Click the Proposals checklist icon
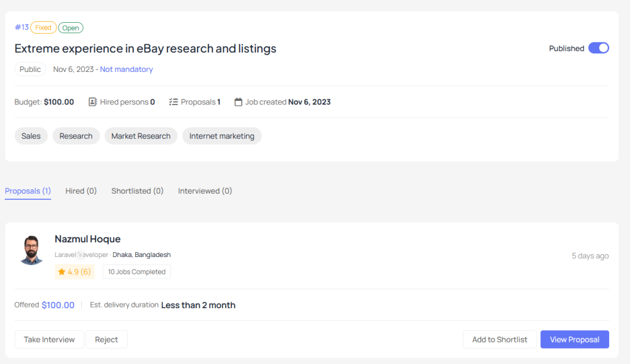The image size is (630, 364). 173,102
